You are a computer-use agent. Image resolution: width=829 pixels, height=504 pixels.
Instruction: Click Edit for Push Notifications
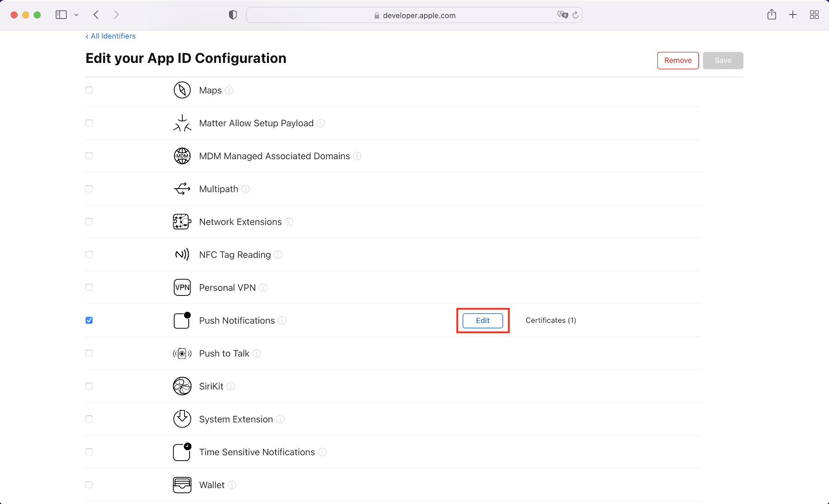pos(483,320)
